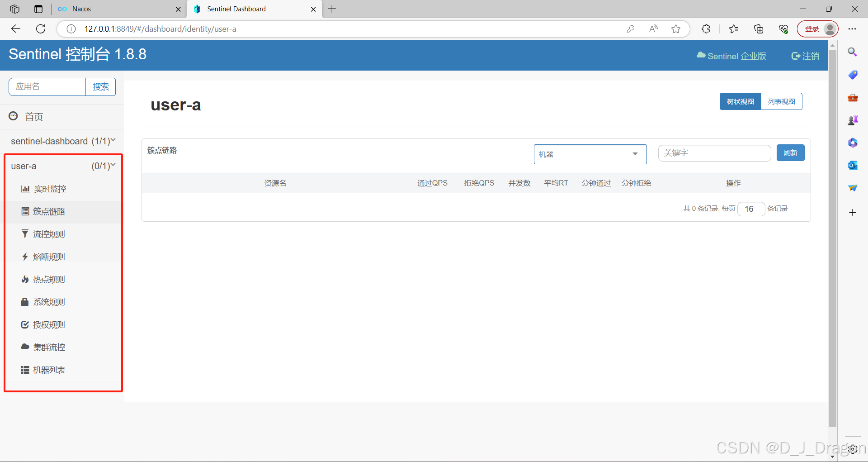Click the 簇点链路 list icon in sidebar
This screenshot has height=462, width=868.
click(25, 211)
